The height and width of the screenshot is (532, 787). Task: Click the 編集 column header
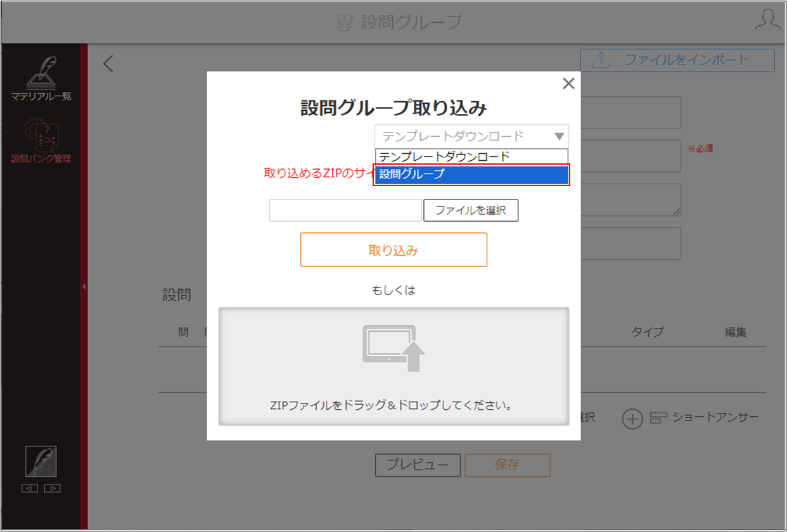coord(736,332)
